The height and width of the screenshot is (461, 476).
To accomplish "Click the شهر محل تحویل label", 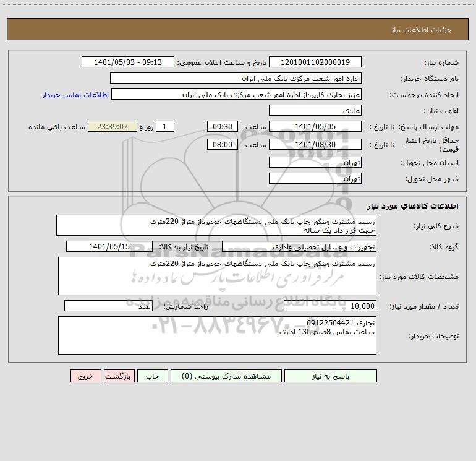I will (432, 179).
